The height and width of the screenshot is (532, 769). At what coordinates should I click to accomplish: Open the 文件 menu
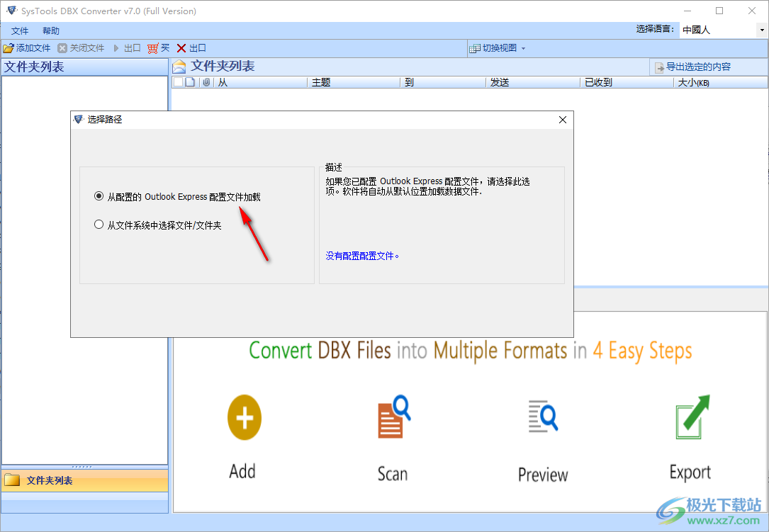coord(19,30)
